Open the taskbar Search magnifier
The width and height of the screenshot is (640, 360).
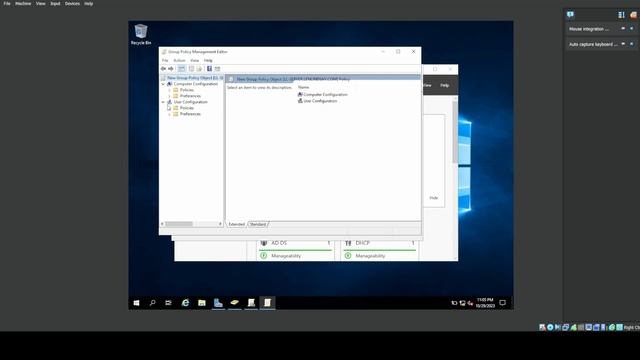[152, 303]
